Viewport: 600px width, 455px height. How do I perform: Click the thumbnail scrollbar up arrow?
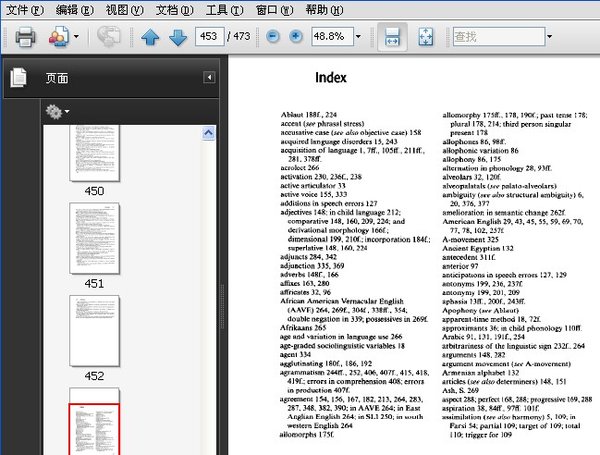tap(209, 133)
